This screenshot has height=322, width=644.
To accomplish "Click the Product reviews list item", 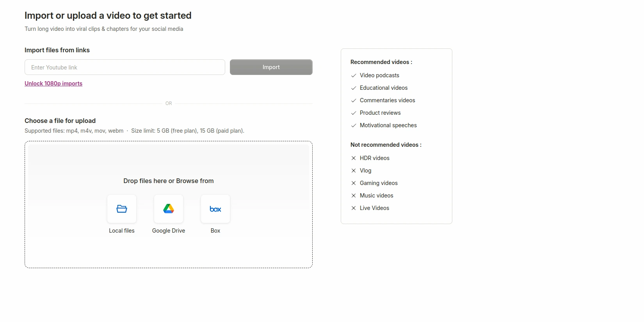I will (x=380, y=113).
